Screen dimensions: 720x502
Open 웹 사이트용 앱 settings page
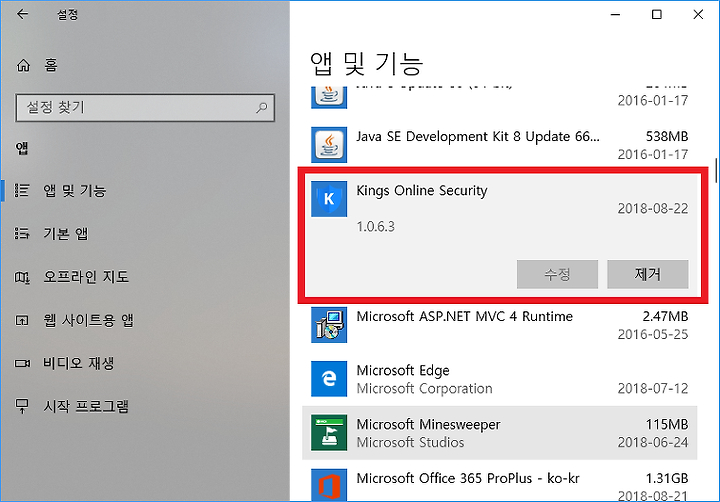(88, 320)
